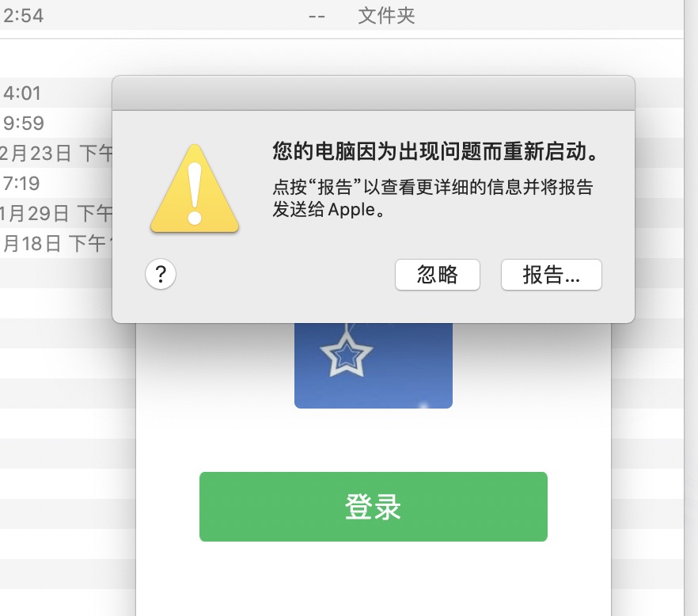Click the 忽略 button to dismiss
The height and width of the screenshot is (616, 698).
coord(437,275)
